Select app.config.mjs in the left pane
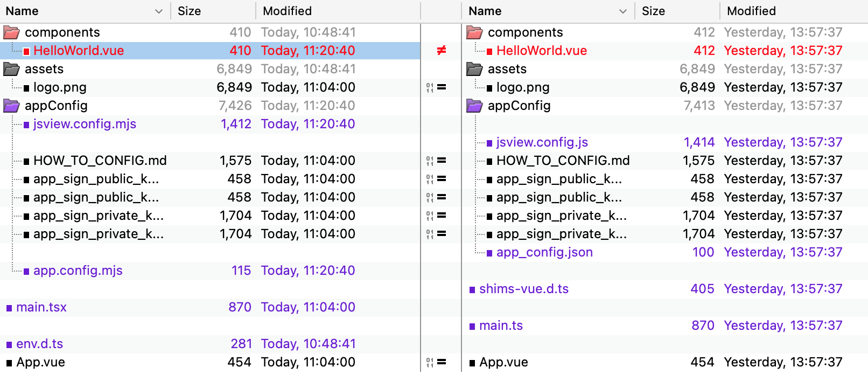The image size is (868, 374). point(78,271)
